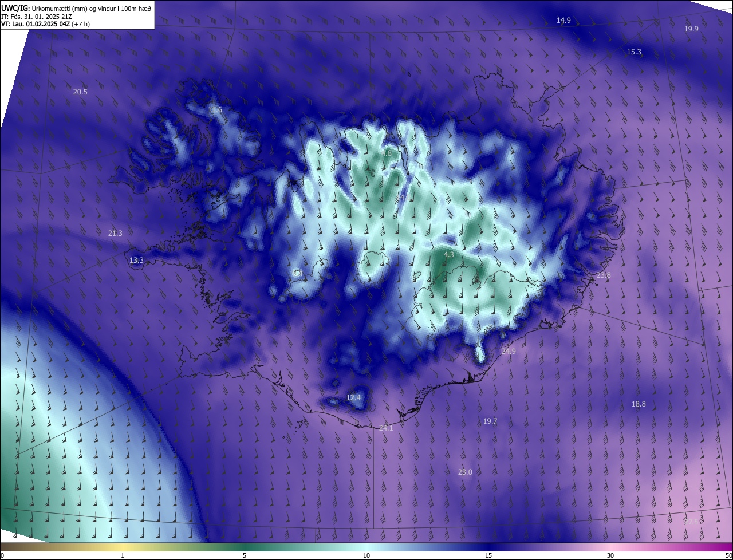Click the 23.0 value label
Image resolution: width=733 pixels, height=560 pixels.
465,472
